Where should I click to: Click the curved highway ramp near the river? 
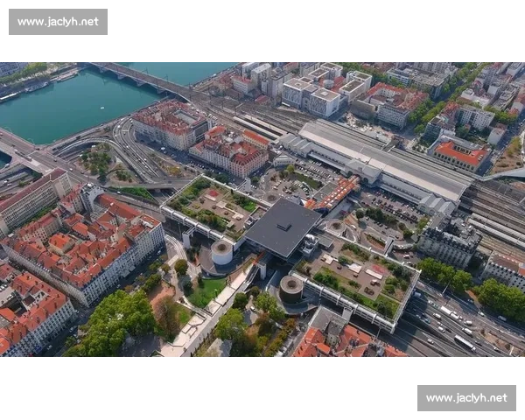134,150
